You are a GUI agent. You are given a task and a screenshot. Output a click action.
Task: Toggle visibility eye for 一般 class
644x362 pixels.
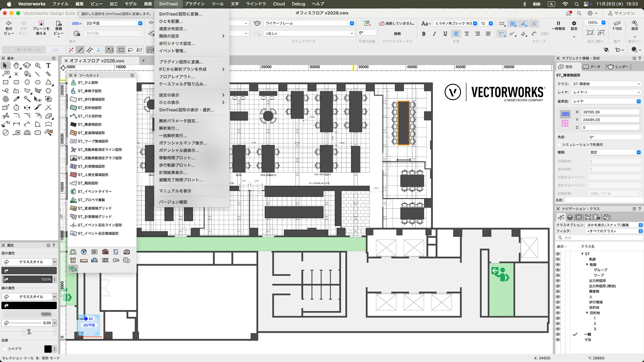point(558,334)
